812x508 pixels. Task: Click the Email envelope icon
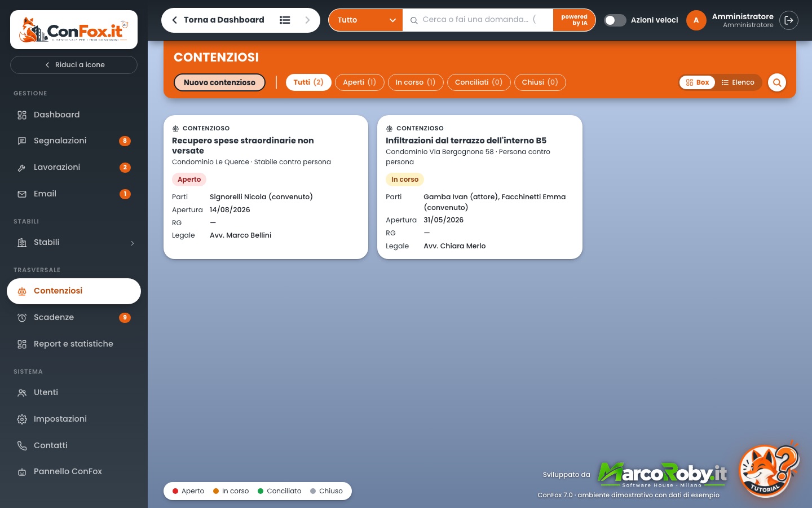point(22,194)
